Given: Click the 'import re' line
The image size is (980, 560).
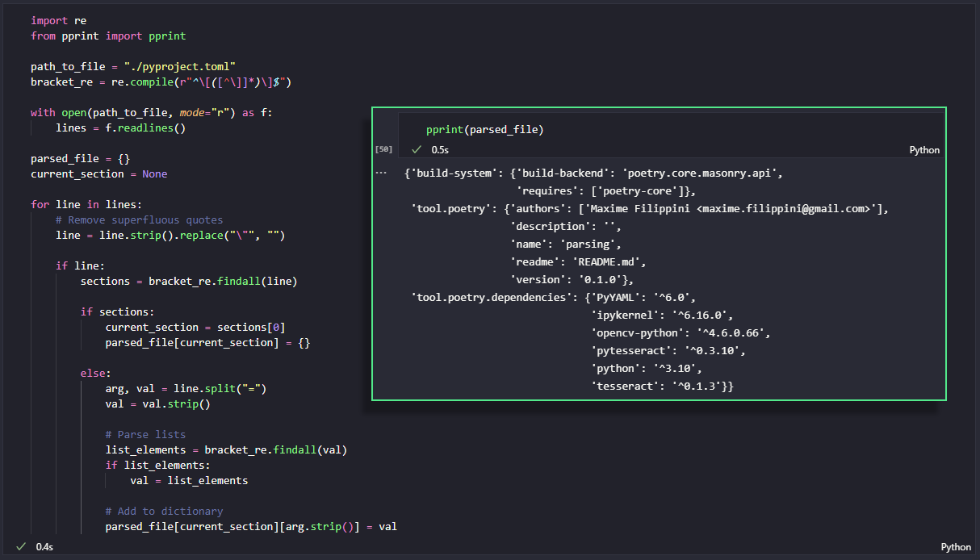Looking at the screenshot, I should point(58,20).
